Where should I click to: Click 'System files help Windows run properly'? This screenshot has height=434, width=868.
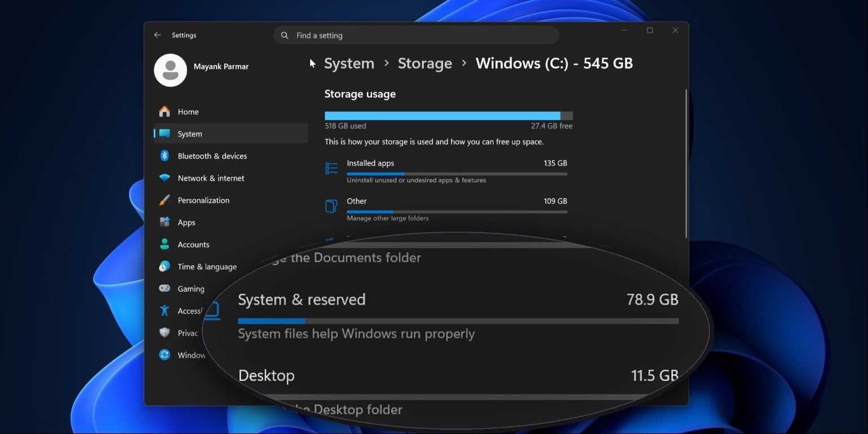[x=357, y=334]
